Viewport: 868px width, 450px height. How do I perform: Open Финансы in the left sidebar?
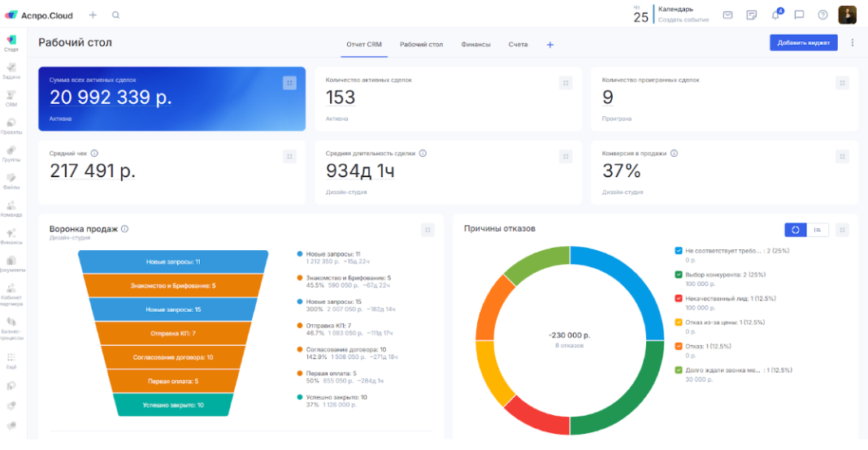click(11, 237)
